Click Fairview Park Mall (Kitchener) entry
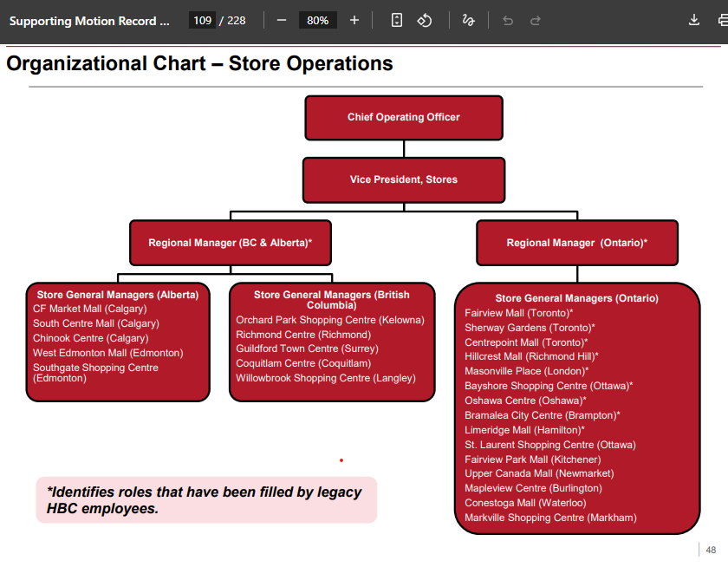This screenshot has width=728, height=567. point(532,459)
